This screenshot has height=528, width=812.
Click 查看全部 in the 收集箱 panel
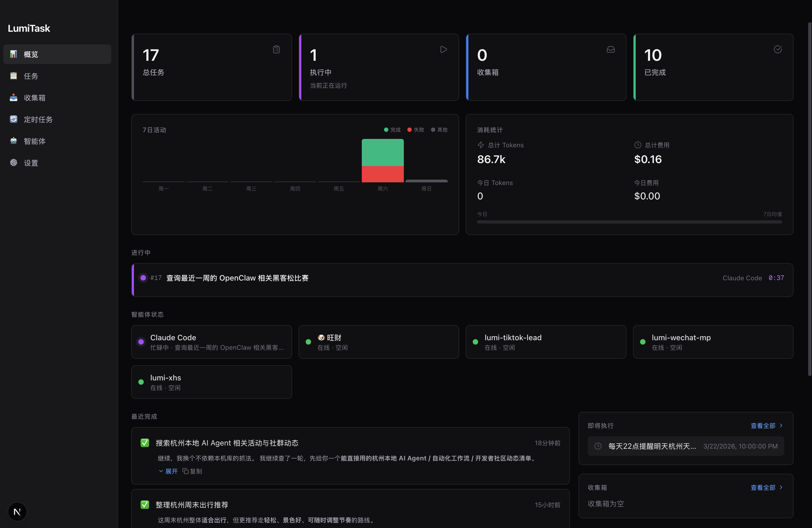pyautogui.click(x=767, y=487)
